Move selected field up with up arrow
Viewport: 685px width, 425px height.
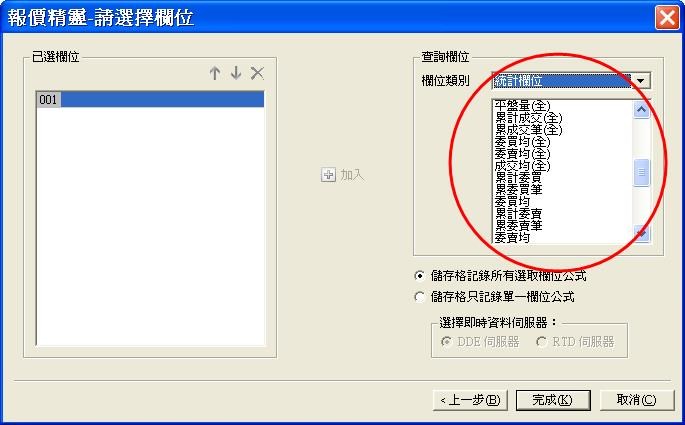214,73
